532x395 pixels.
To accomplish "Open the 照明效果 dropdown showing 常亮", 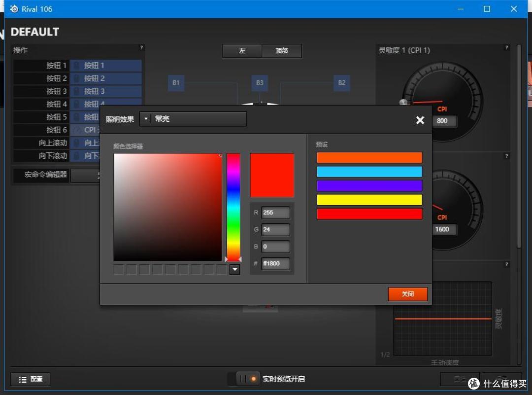I will click(x=193, y=119).
